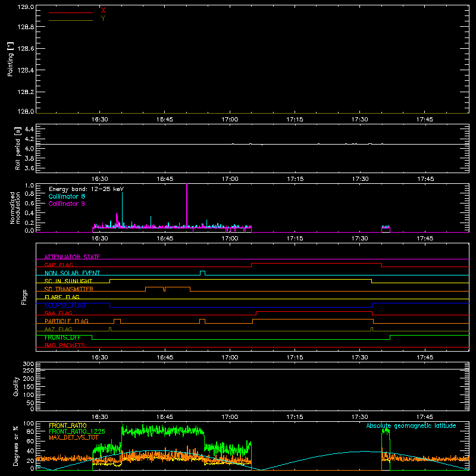Click 17:00 time label under Pointing plot

[x=230, y=120]
